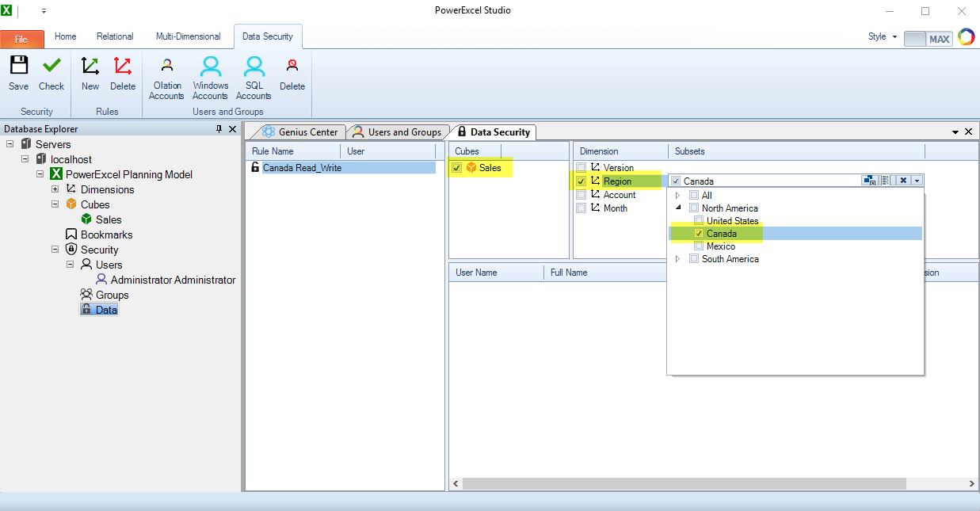Collapse the Servers tree node
This screenshot has height=511, width=980.
click(10, 144)
